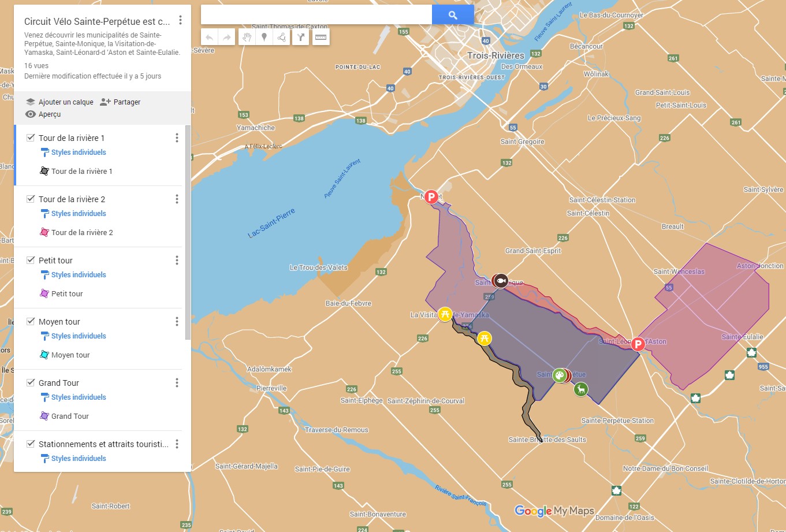
Task: Click the search magnifier button
Action: tap(453, 15)
